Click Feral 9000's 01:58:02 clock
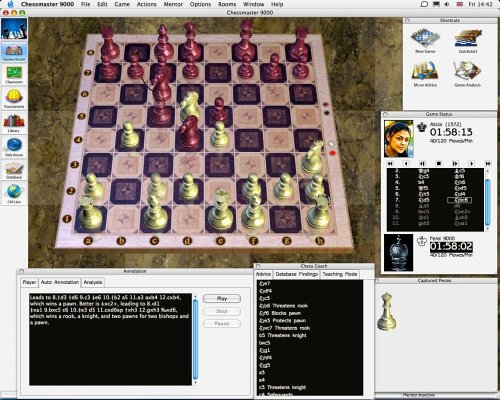This screenshot has height=400, width=500. (451, 246)
